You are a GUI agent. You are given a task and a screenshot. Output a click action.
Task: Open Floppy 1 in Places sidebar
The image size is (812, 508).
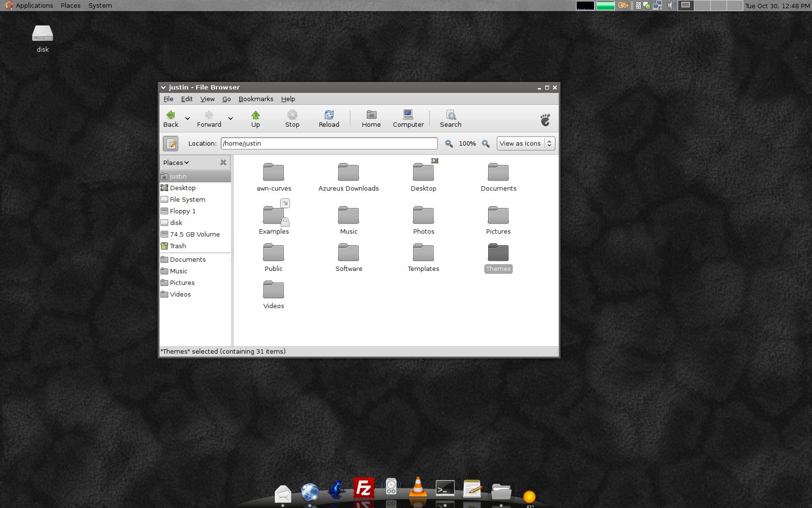click(x=195, y=211)
